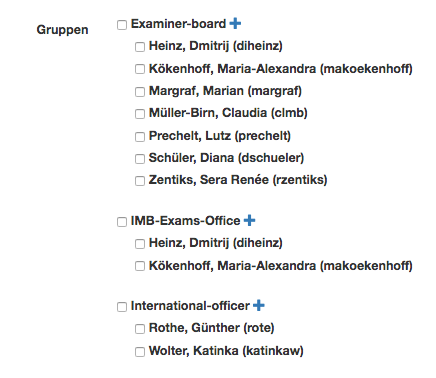Check the Rothe, Günther checkbox
Screen dimensions: 436x378
(140, 329)
